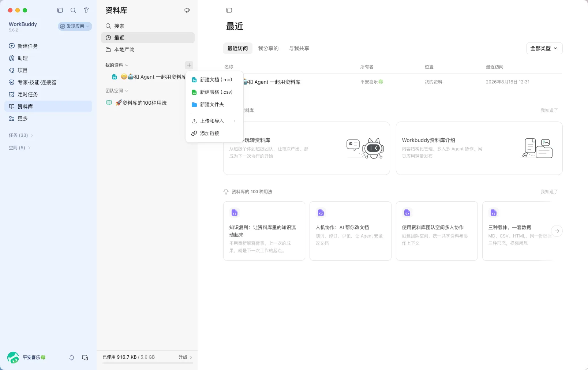Click the 平安喜乐 profile avatar
This screenshot has width=588, height=370.
tap(13, 358)
